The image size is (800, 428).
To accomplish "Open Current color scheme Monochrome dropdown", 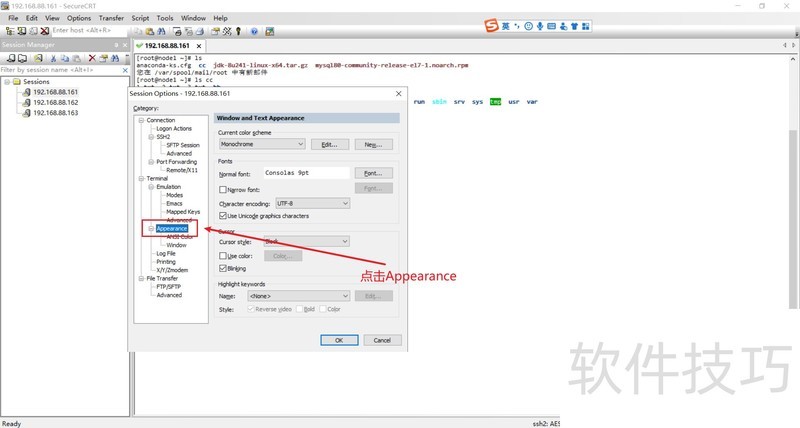I will (262, 144).
